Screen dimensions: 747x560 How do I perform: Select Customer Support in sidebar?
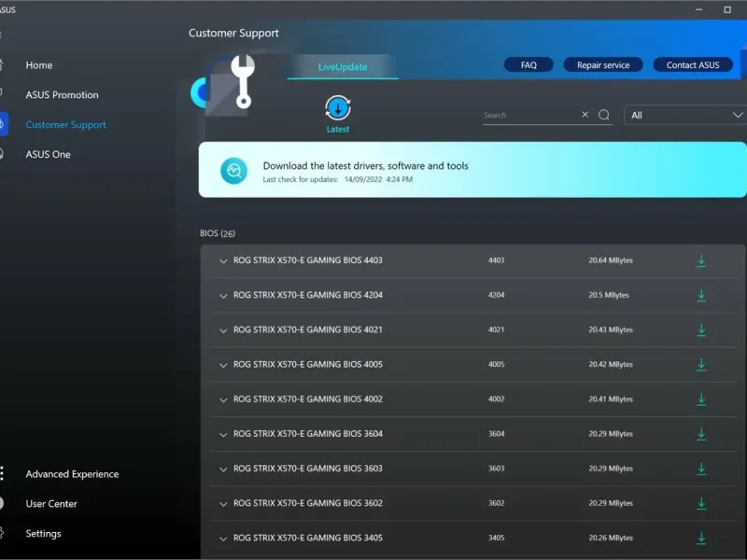click(x=65, y=125)
